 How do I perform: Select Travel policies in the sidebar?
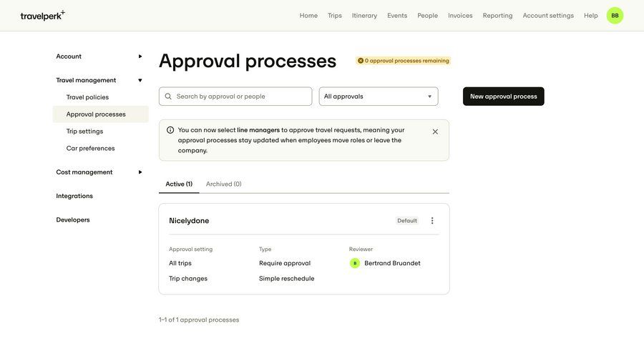pos(87,97)
